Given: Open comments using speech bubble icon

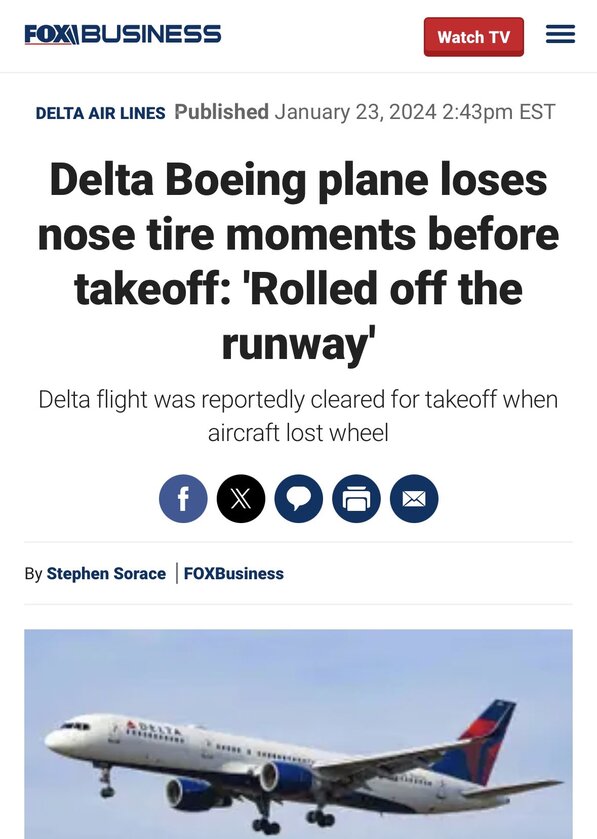Looking at the screenshot, I should click(x=298, y=499).
